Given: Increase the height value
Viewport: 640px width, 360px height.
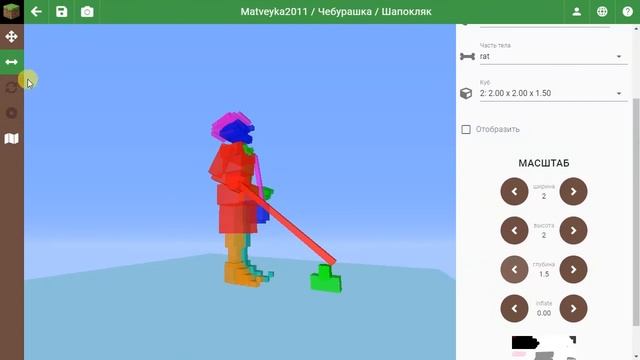Looking at the screenshot, I should tap(573, 231).
